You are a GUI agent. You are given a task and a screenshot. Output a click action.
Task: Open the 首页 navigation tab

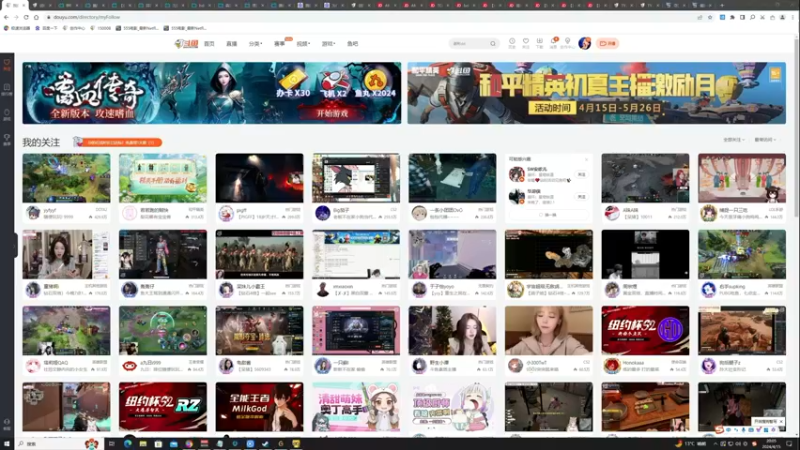pos(209,44)
